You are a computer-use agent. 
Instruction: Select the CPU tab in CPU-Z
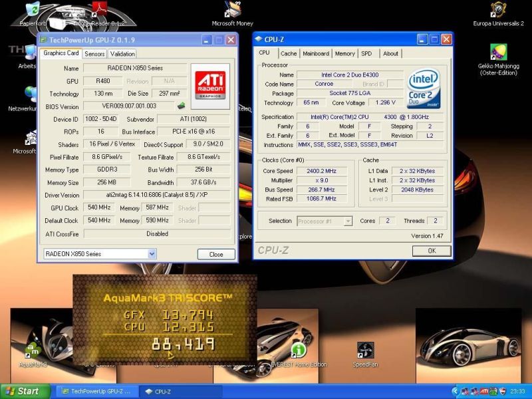coord(264,53)
